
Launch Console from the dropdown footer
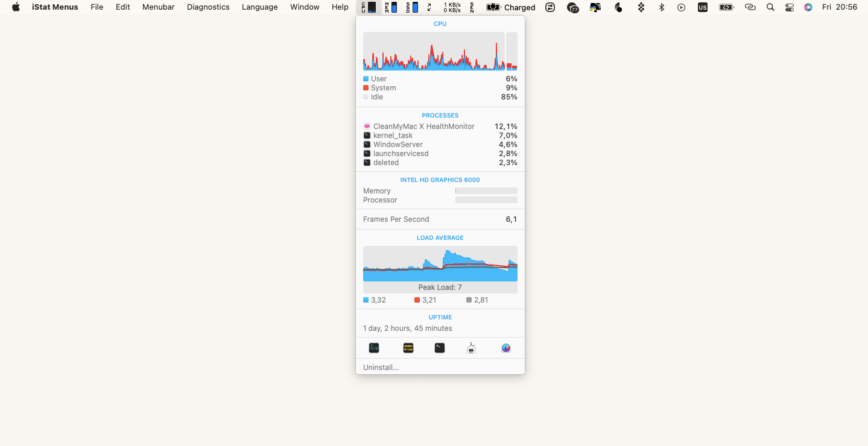[x=408, y=348]
